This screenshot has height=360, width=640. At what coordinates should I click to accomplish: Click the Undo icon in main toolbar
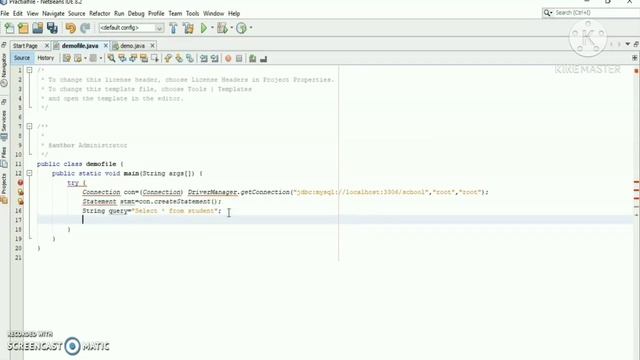[x=71, y=28]
